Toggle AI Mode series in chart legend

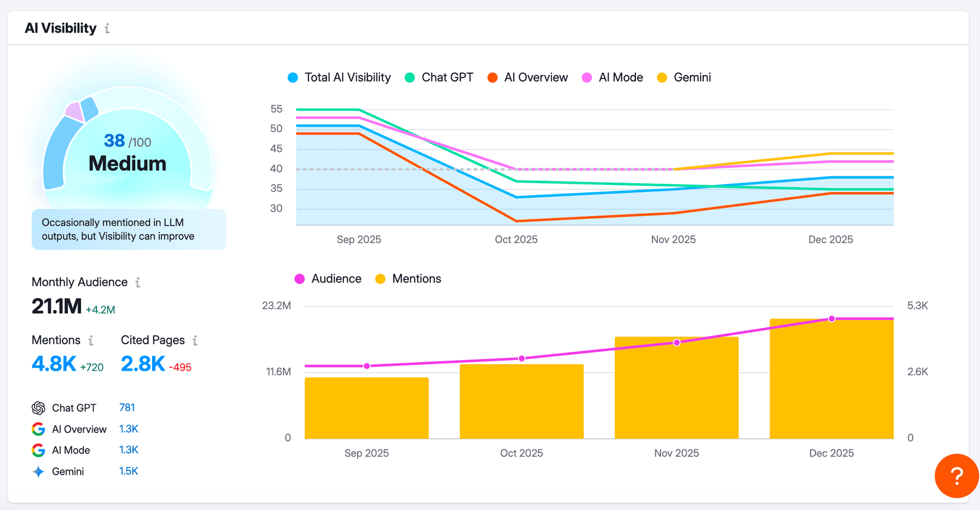click(612, 78)
